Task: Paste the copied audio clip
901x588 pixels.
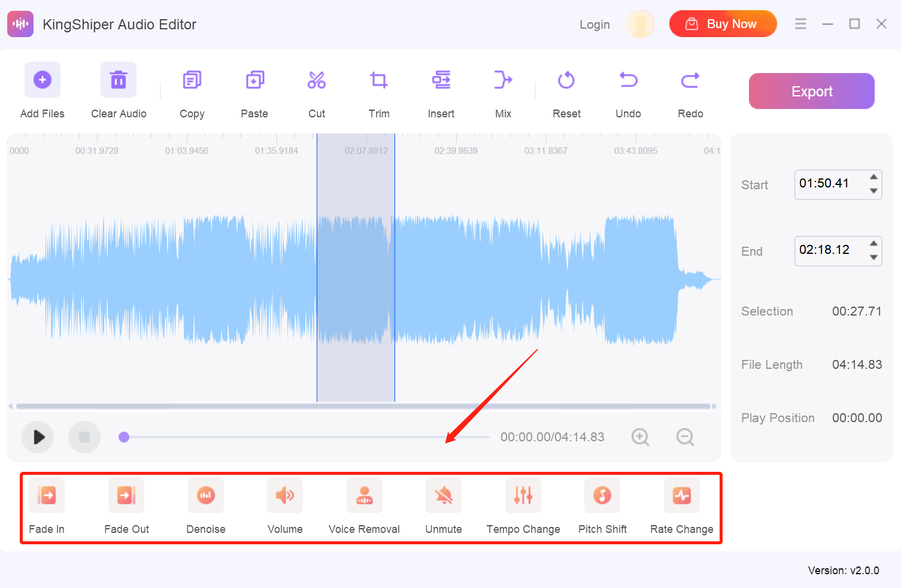Action: [x=255, y=80]
